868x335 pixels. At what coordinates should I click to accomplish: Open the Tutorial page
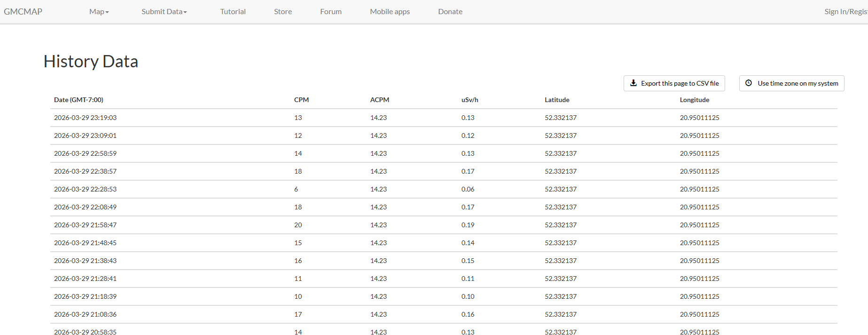coord(233,12)
